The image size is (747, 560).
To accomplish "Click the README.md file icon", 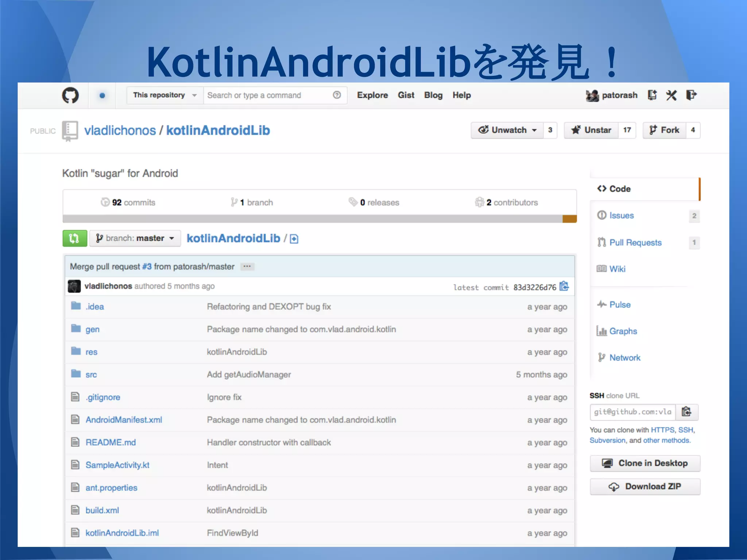I will tap(75, 442).
